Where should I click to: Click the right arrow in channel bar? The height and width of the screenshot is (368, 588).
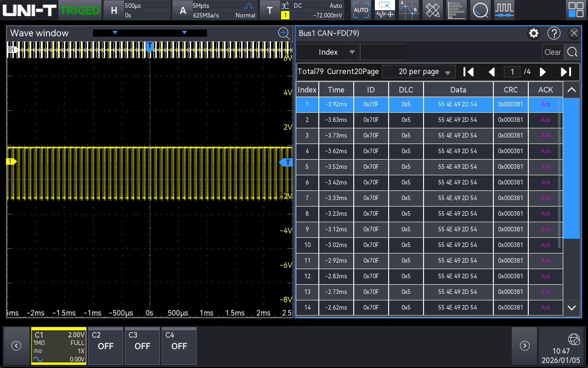pos(524,346)
